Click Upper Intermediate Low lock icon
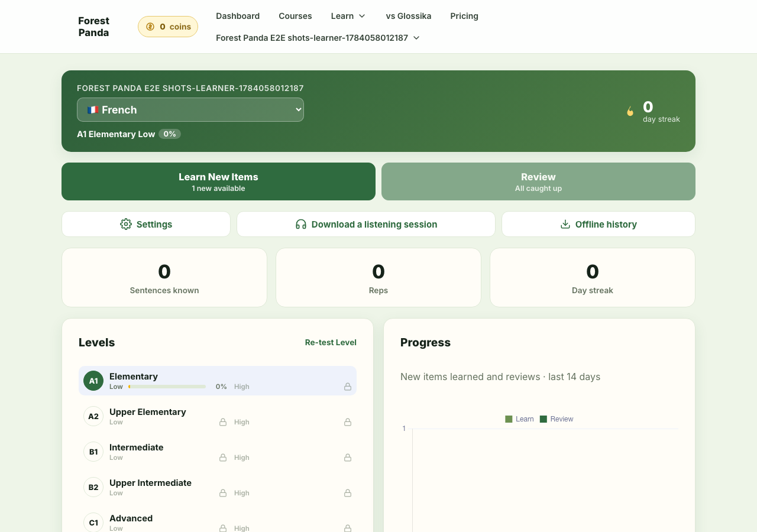The image size is (757, 532). [223, 493]
